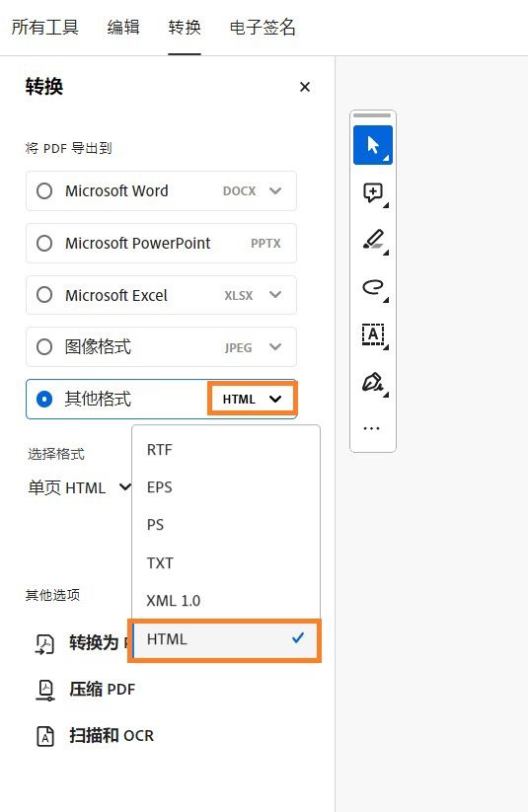The image size is (528, 812).
Task: Pick TXT from the format list
Action: point(226,563)
